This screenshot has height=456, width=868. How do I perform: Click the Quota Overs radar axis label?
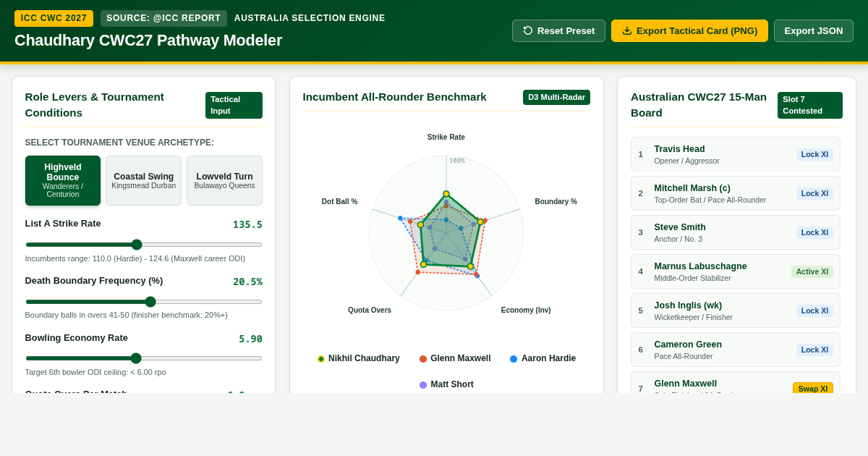pyautogui.click(x=370, y=310)
